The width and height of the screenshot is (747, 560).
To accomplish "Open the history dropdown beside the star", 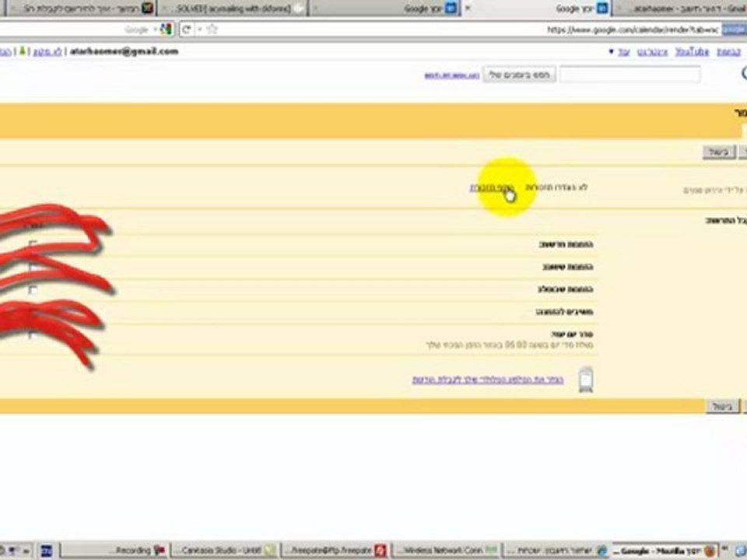I will coord(200,30).
